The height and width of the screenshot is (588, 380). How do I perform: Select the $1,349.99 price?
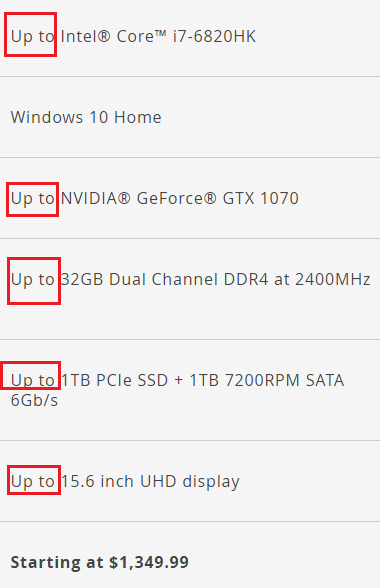[149, 562]
